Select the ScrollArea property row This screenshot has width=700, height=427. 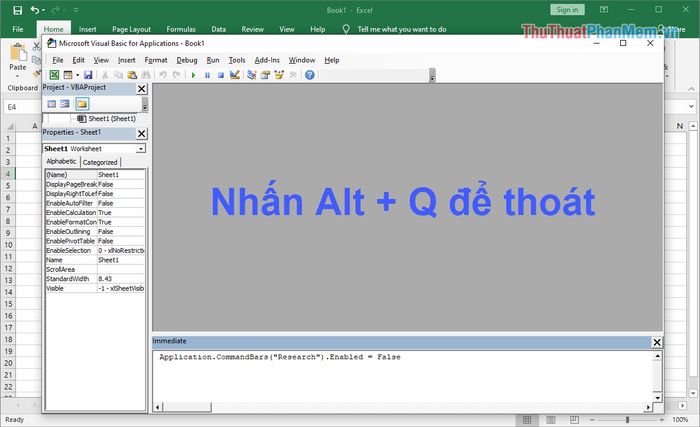tap(95, 269)
